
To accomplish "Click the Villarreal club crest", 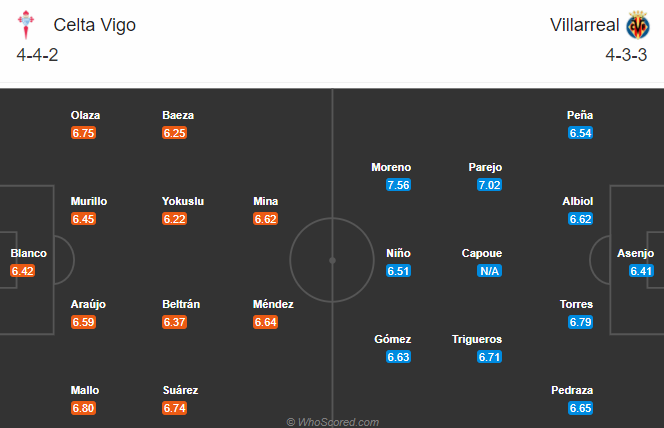I will pyautogui.click(x=638, y=25).
